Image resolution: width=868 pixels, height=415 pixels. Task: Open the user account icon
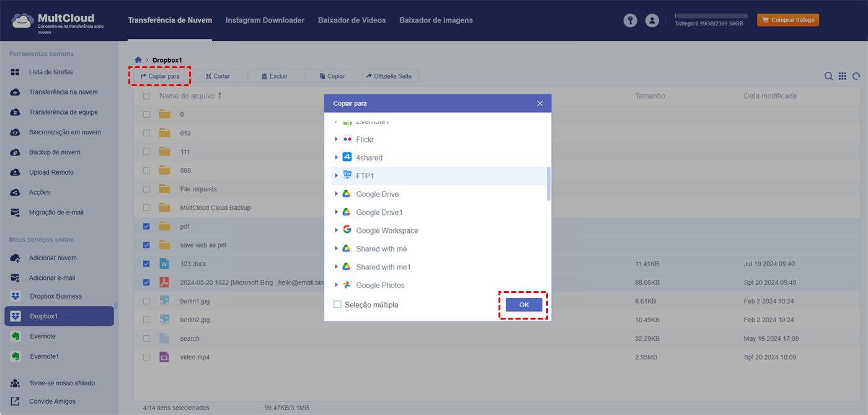pos(652,20)
